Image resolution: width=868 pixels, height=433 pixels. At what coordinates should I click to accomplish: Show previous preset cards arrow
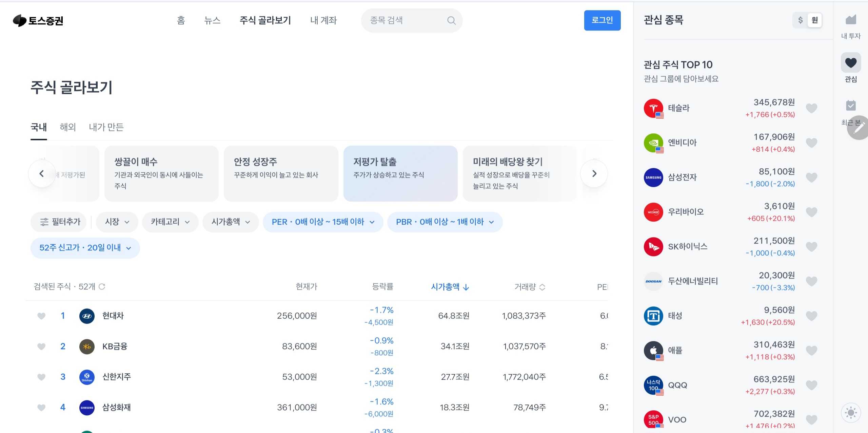tap(42, 174)
